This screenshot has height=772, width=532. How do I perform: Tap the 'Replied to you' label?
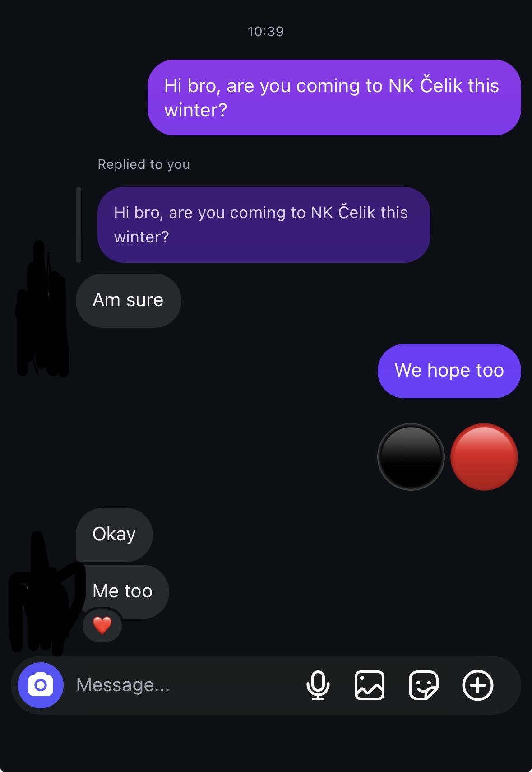coord(144,164)
